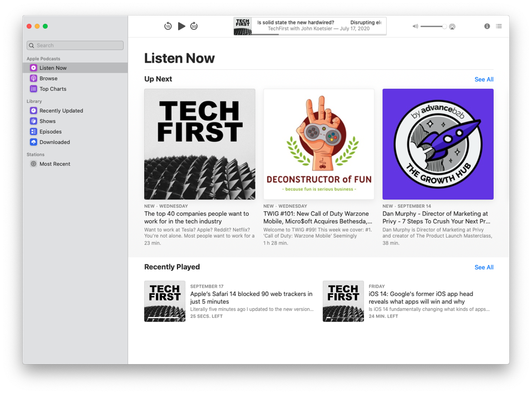Skip back 15 seconds
This screenshot has width=532, height=394.
point(168,26)
